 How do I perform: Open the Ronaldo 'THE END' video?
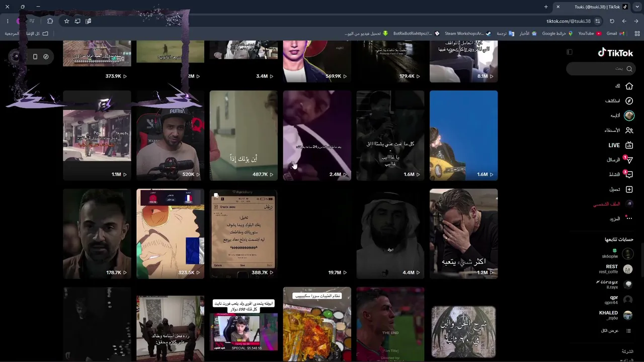390,324
